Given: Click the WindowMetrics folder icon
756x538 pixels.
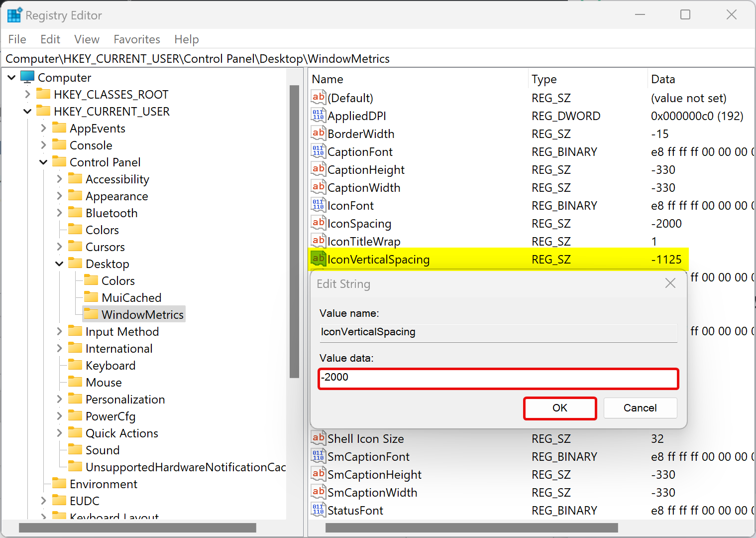Looking at the screenshot, I should [x=92, y=314].
